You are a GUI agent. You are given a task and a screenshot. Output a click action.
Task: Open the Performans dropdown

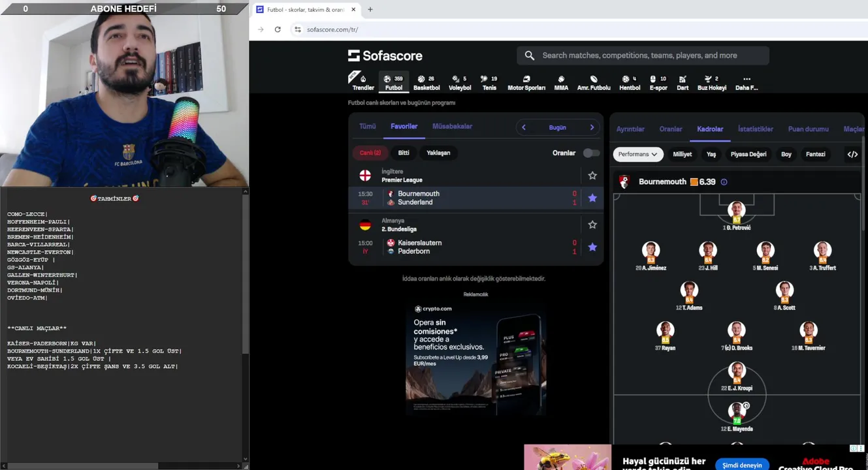638,154
